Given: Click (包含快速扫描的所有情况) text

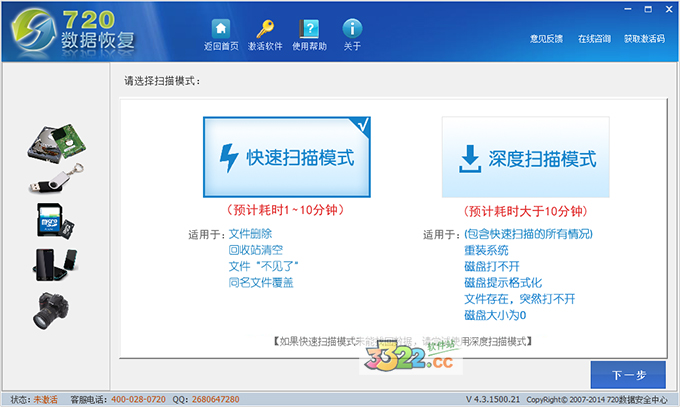Looking at the screenshot, I should pyautogui.click(x=528, y=234).
